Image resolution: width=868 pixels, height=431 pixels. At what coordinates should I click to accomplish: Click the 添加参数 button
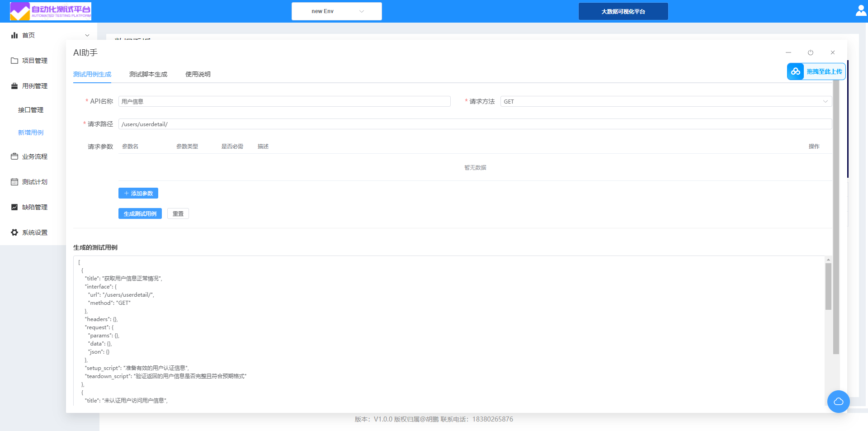(138, 193)
